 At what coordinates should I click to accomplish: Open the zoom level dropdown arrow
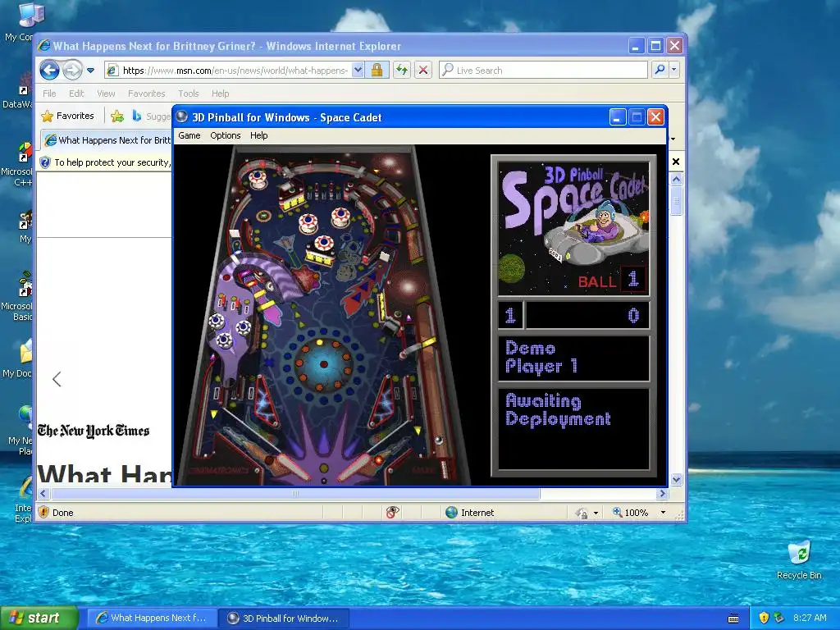point(663,512)
